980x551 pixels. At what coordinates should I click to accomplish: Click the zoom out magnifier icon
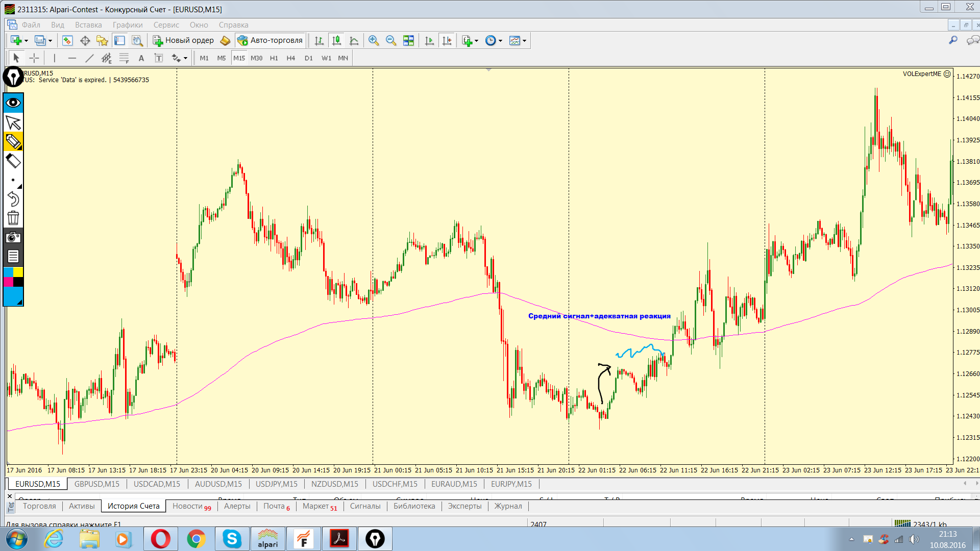click(x=391, y=41)
